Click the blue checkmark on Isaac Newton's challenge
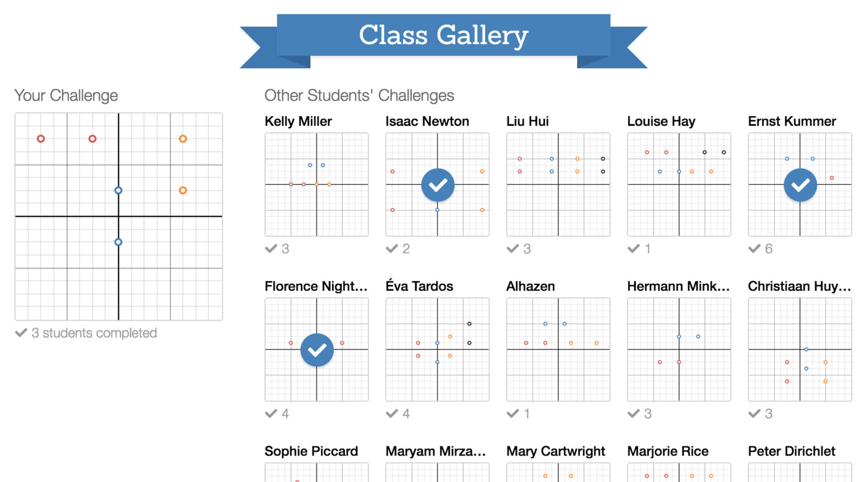The width and height of the screenshot is (868, 482). [437, 185]
